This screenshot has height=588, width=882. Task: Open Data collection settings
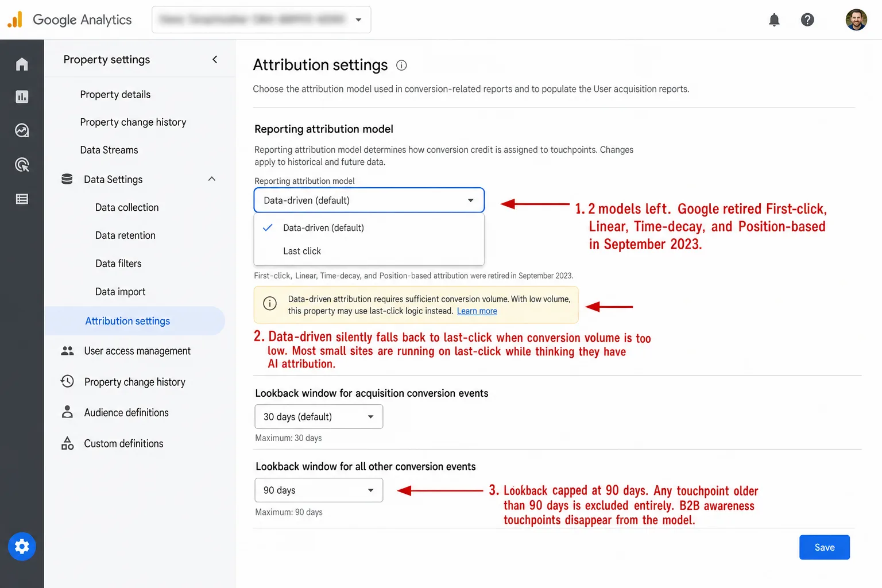click(127, 207)
